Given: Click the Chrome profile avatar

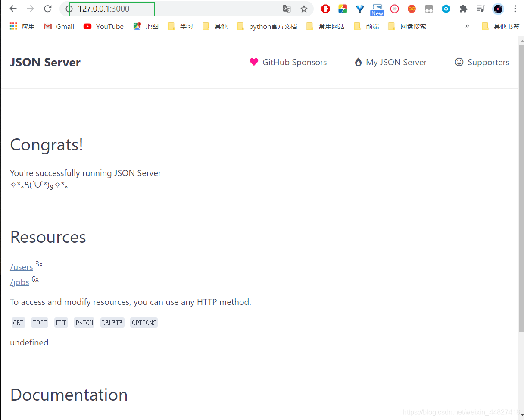Looking at the screenshot, I should [x=498, y=9].
